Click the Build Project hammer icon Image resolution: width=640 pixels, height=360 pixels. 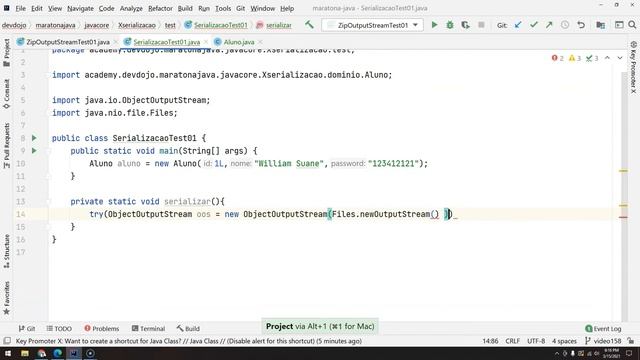pyautogui.click(x=309, y=25)
